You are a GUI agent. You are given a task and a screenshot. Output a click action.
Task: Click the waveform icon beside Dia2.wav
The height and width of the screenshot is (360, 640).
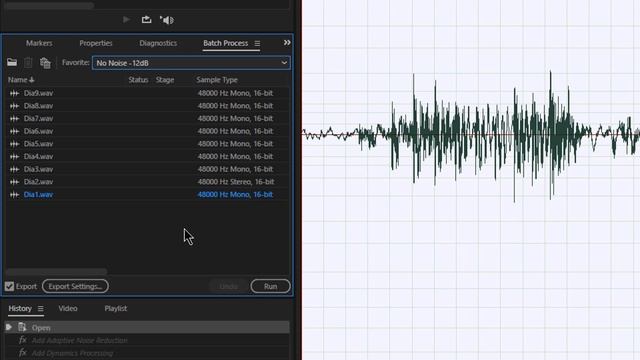[14, 182]
